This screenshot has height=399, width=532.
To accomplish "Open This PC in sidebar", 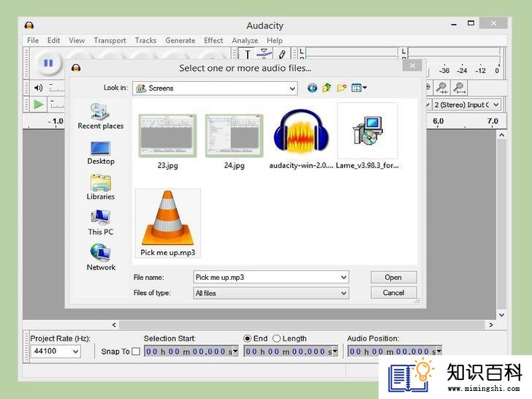I will coord(100,223).
